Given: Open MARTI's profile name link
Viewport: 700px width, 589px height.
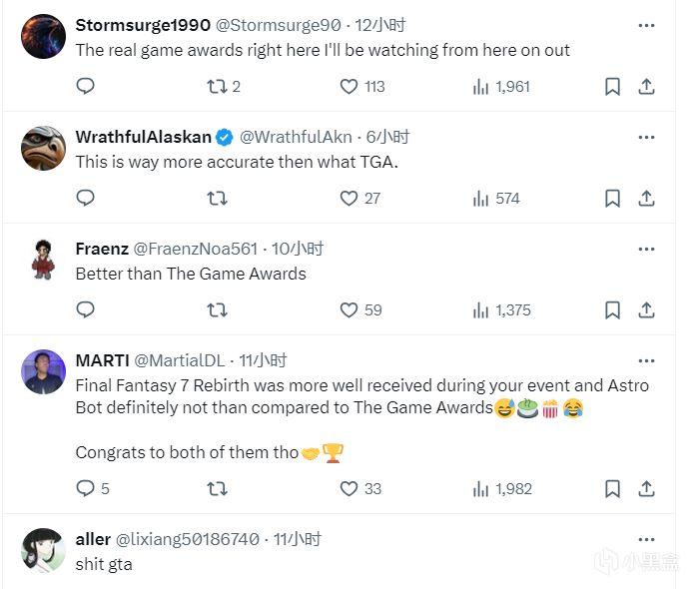Looking at the screenshot, I should point(101,360).
